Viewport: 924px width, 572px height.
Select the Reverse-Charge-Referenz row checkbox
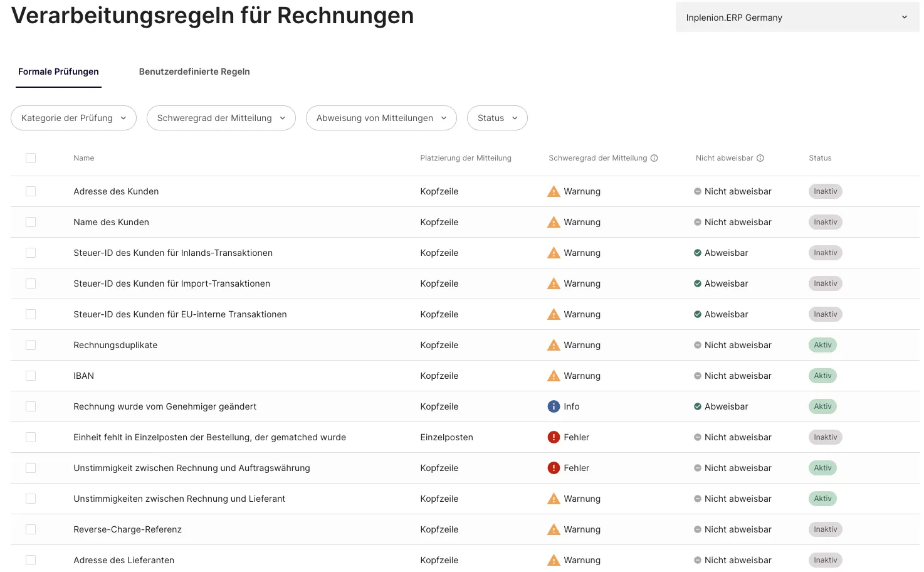[x=31, y=529]
